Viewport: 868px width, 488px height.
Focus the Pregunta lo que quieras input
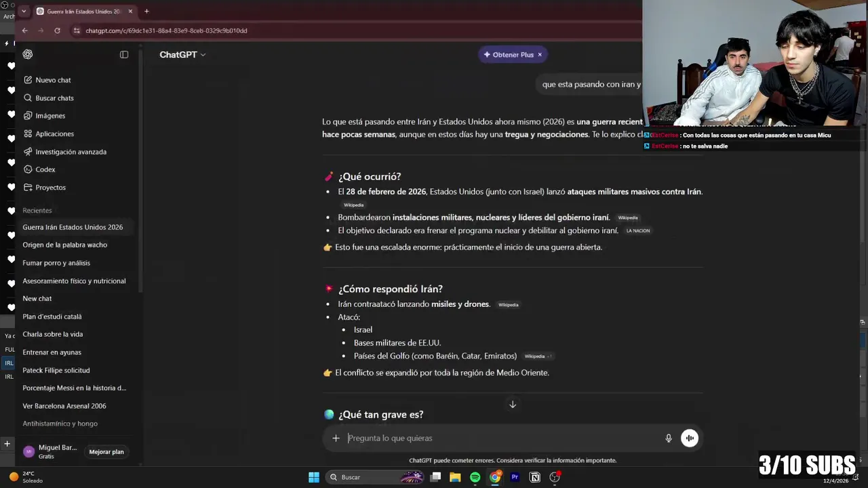click(502, 439)
